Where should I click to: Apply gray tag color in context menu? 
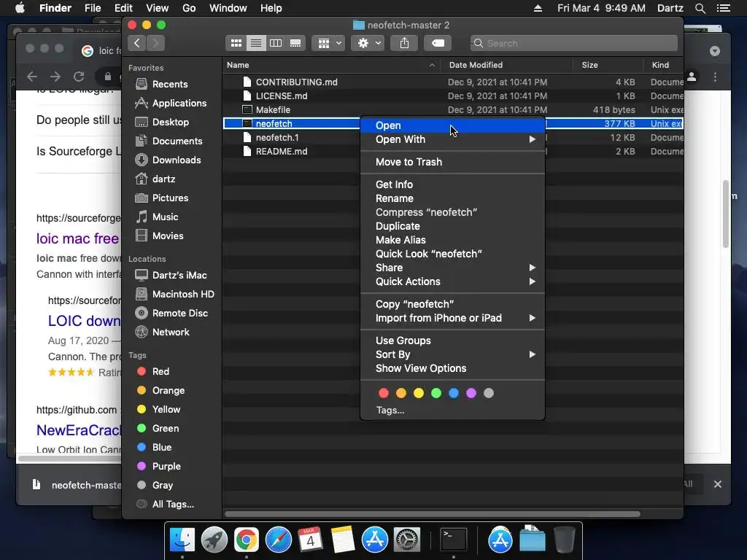489,393
